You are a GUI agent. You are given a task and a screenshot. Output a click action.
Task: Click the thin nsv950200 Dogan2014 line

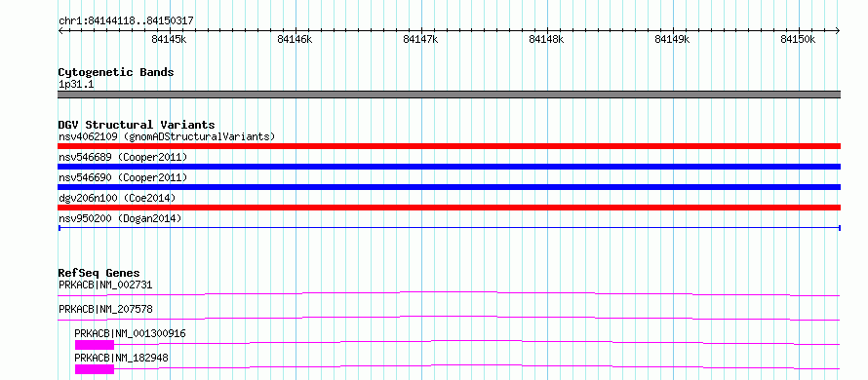point(449,227)
